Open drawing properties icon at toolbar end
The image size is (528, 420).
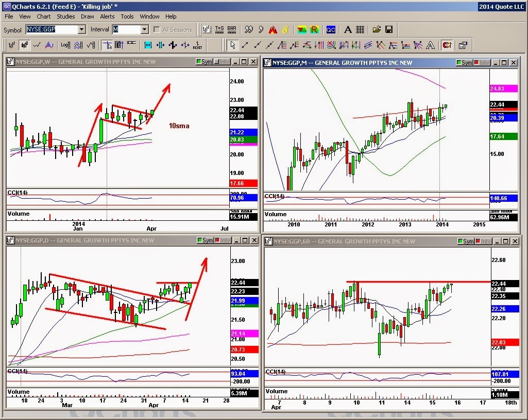tap(463, 45)
